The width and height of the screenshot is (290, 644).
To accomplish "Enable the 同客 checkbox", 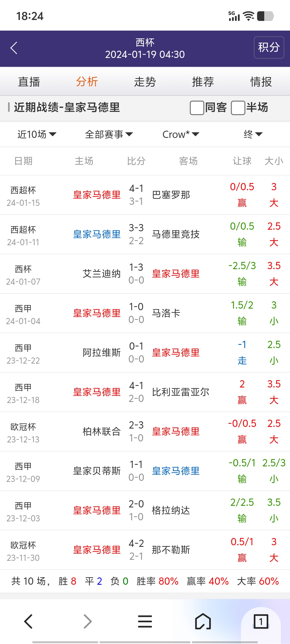I will (x=197, y=108).
